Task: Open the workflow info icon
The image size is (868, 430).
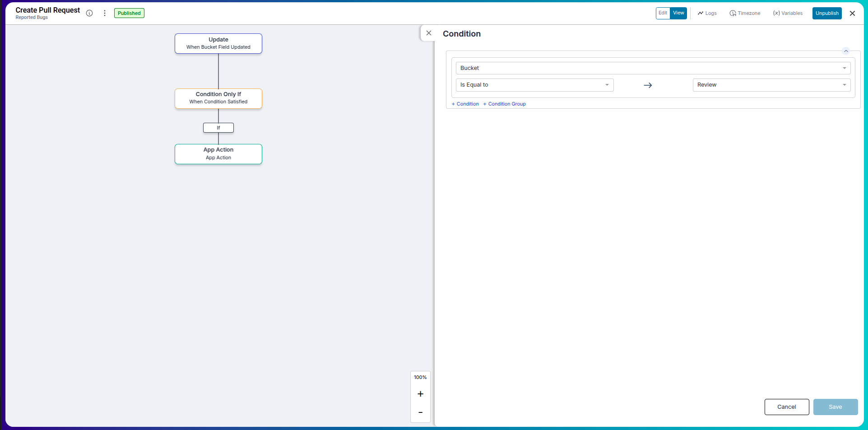Action: 89,13
